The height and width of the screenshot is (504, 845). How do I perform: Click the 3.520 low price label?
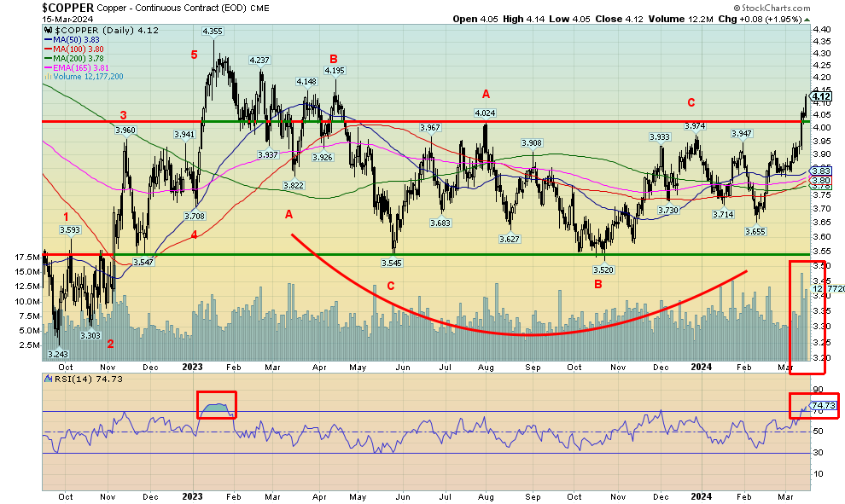[x=603, y=269]
